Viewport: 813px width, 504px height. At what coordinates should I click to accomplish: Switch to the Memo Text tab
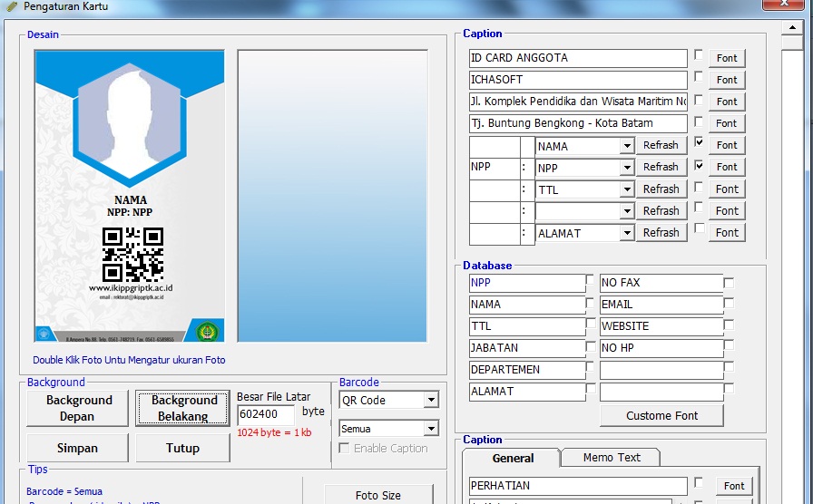click(x=612, y=458)
